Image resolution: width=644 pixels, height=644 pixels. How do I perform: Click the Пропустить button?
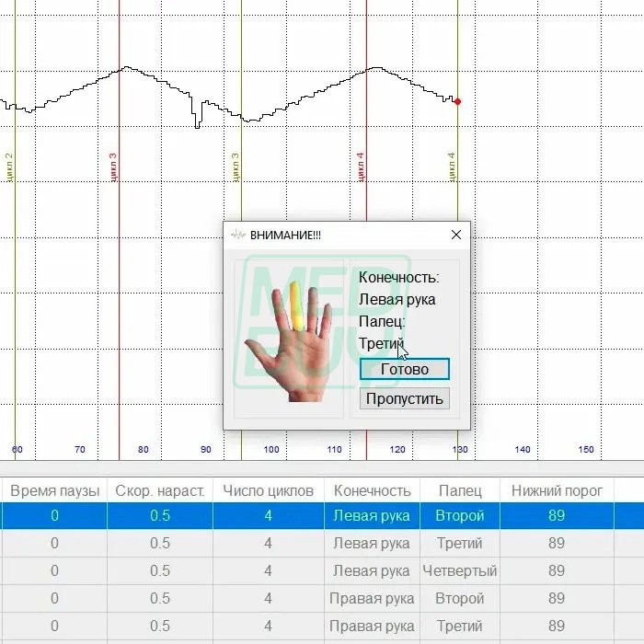coord(405,398)
